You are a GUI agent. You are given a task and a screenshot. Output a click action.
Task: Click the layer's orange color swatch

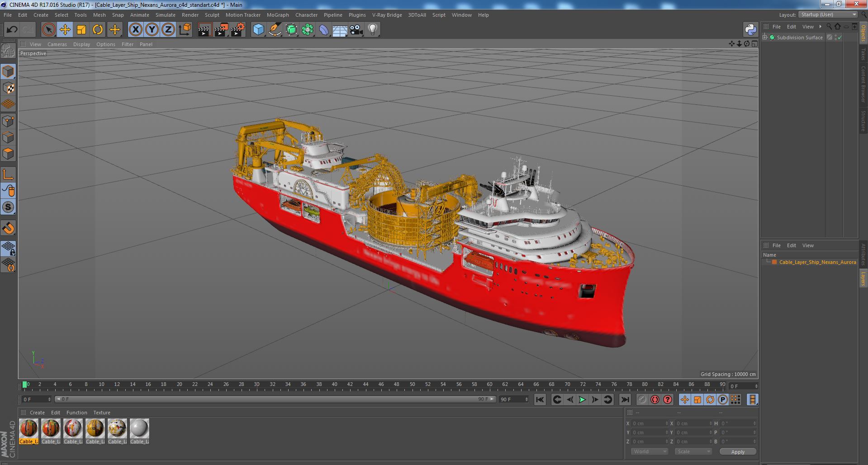point(774,262)
